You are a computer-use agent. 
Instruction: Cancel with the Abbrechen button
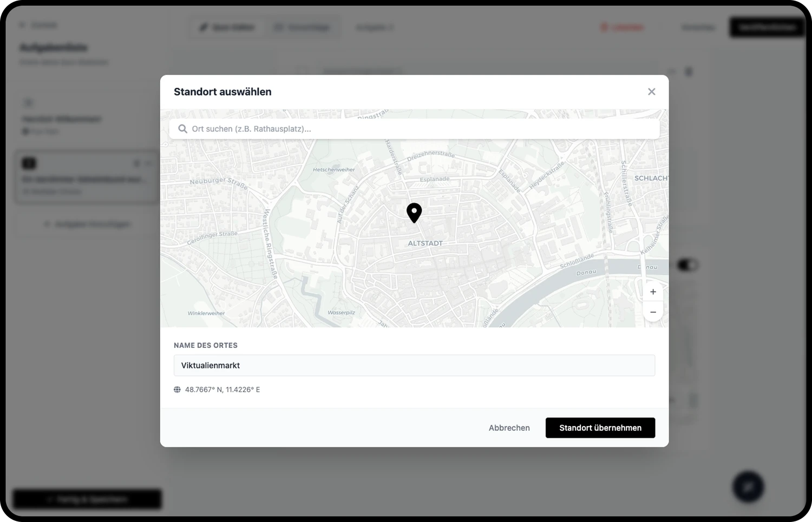pyautogui.click(x=509, y=428)
